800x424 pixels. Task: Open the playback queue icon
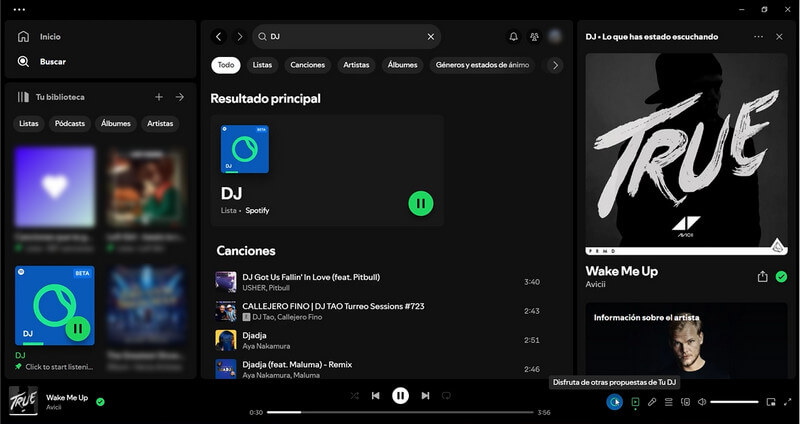(x=668, y=402)
